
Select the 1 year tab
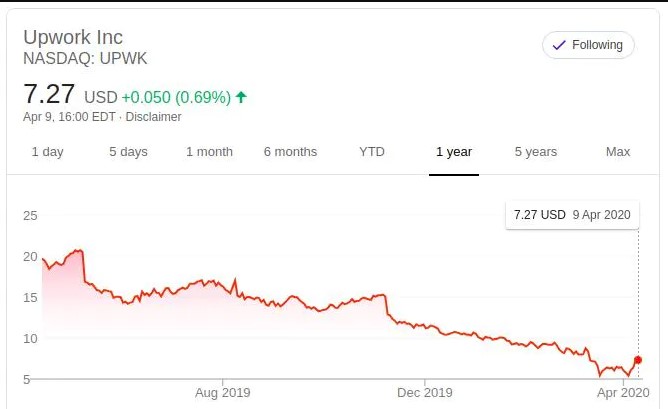(x=454, y=152)
